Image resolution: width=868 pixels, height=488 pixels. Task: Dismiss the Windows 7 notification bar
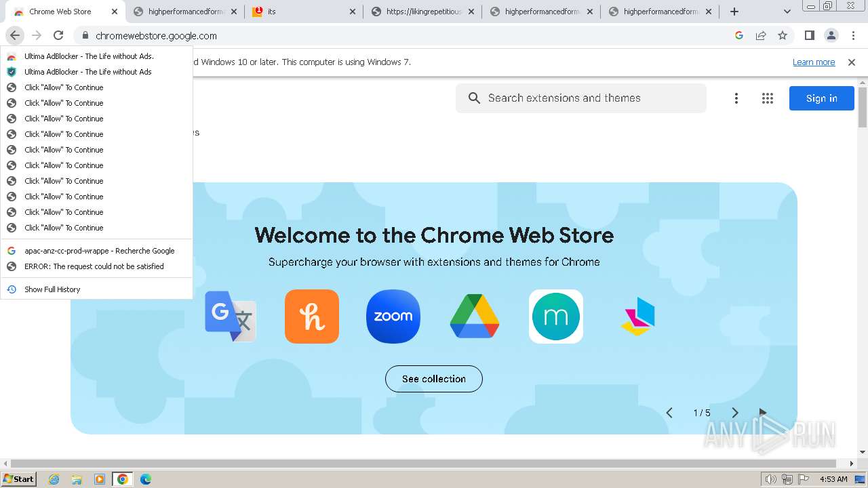tap(852, 62)
